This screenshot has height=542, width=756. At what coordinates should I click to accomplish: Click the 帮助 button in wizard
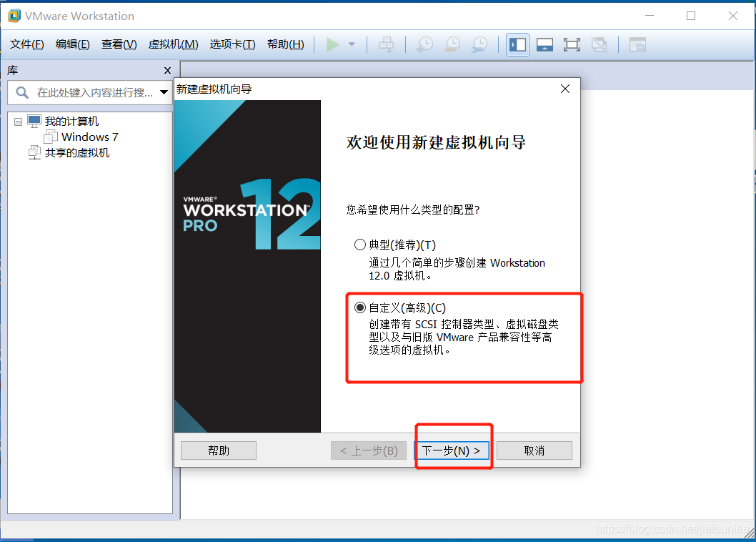(219, 450)
